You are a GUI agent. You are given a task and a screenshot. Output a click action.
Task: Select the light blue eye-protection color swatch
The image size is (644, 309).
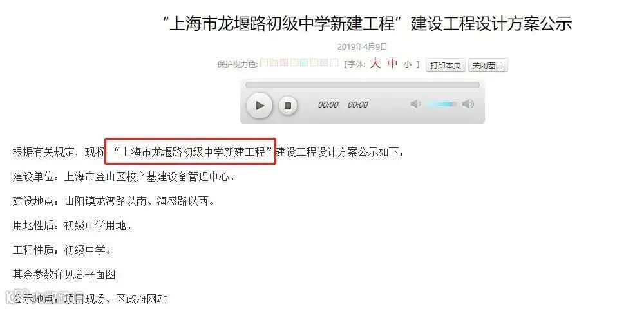[304, 63]
